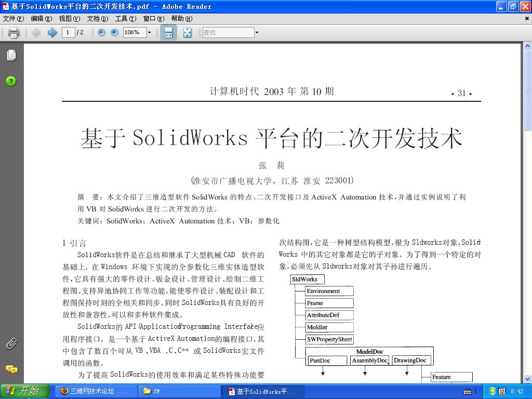Restore down the Adobe Reader window
Viewport: 532px width, 399px height.
tap(513, 6)
